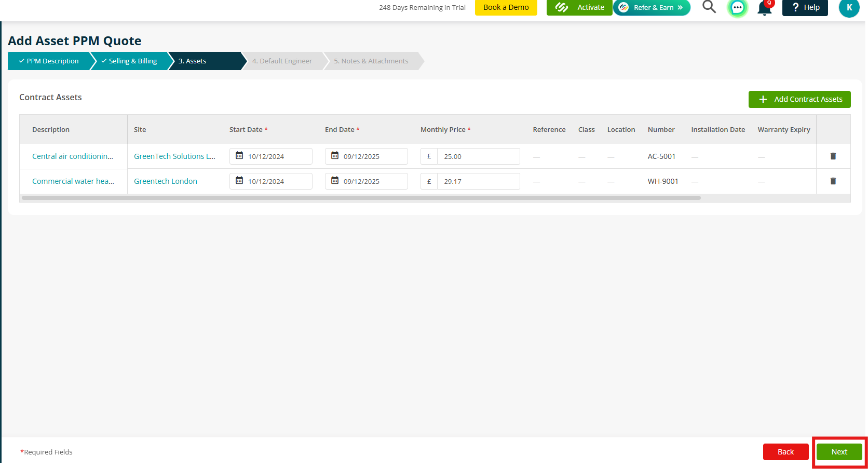This screenshot has height=469, width=868.
Task: Click the Contract Assets heading
Action: (50, 98)
